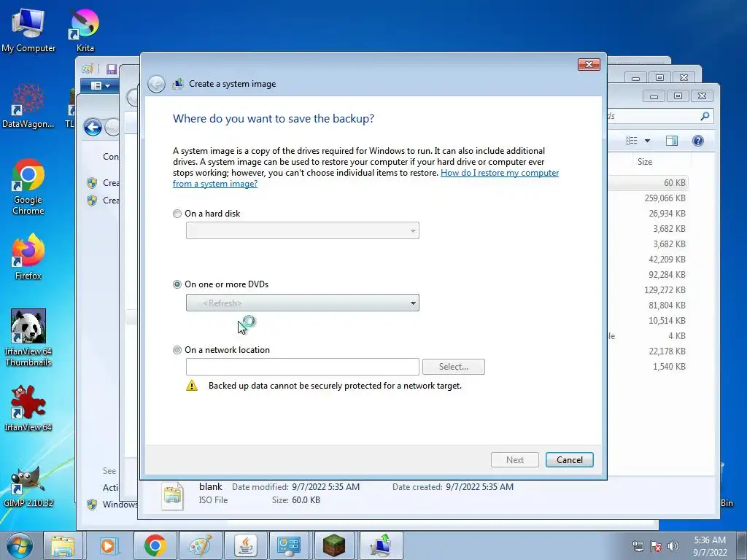Click the taskbar clock showing 5:36 AM
The width and height of the screenshot is (747, 560).
710,546
